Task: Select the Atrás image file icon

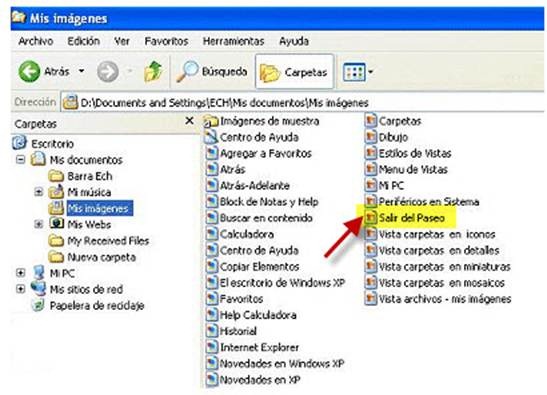Action: [x=211, y=169]
